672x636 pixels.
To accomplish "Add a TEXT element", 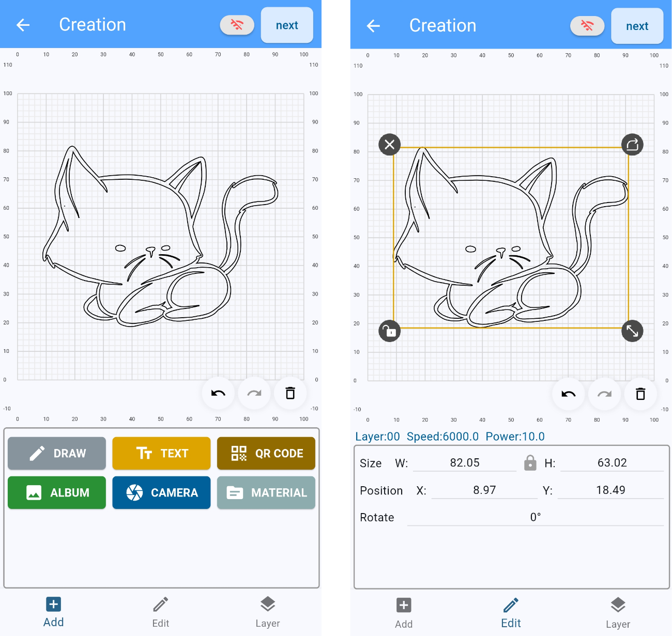I will pyautogui.click(x=161, y=453).
